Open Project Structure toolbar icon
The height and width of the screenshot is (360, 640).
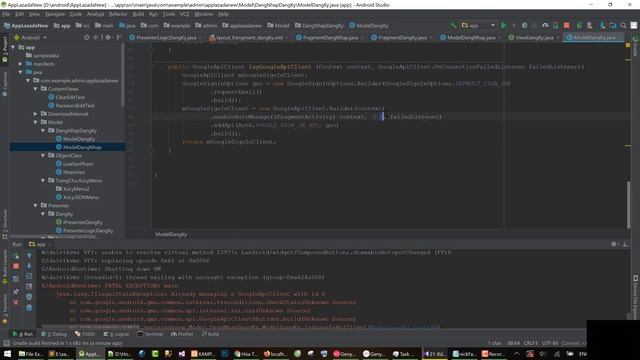tap(613, 25)
